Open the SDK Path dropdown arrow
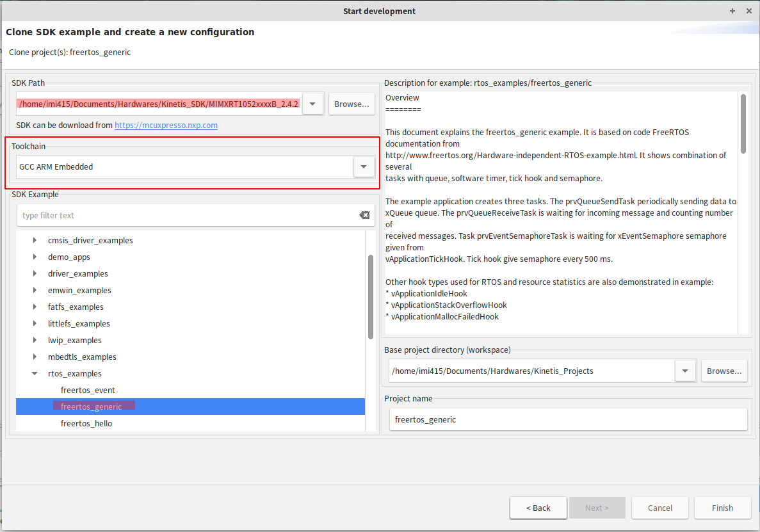This screenshot has width=760, height=532. 312,104
